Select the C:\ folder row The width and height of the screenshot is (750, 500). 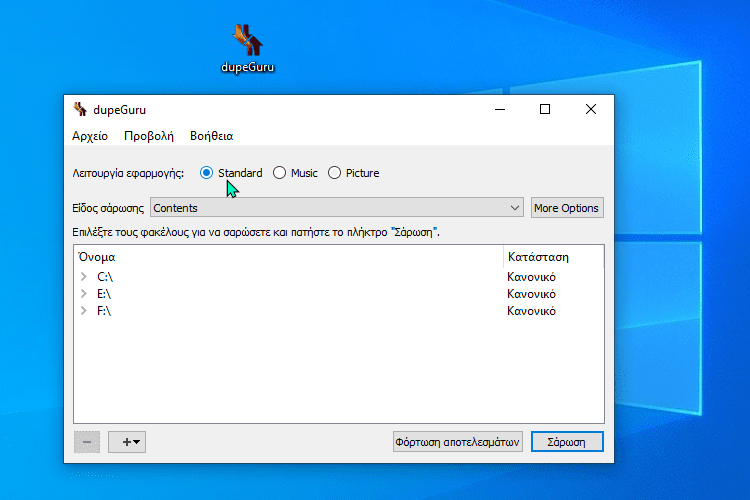[x=339, y=277]
